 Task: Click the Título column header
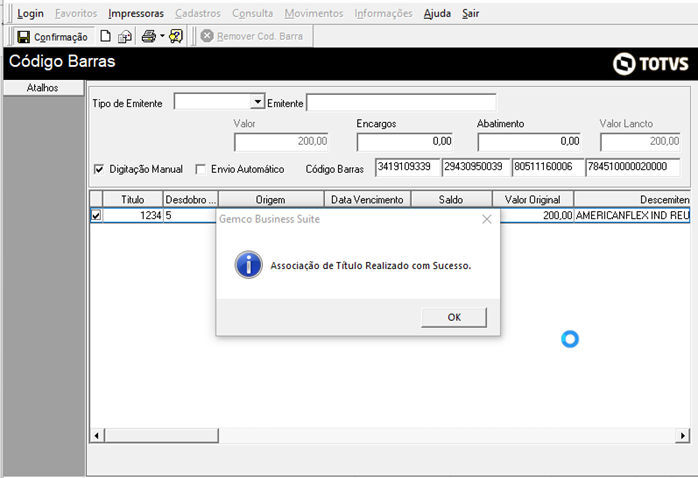[x=133, y=199]
